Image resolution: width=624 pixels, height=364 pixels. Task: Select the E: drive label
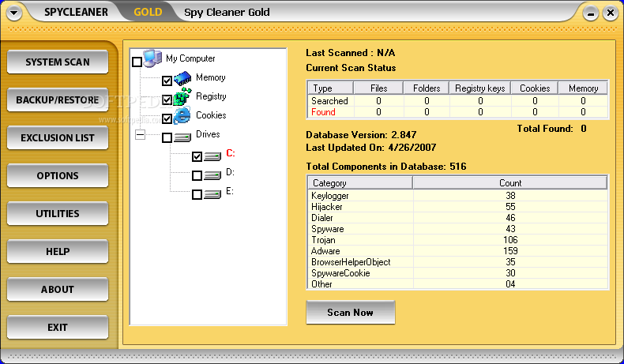(230, 191)
